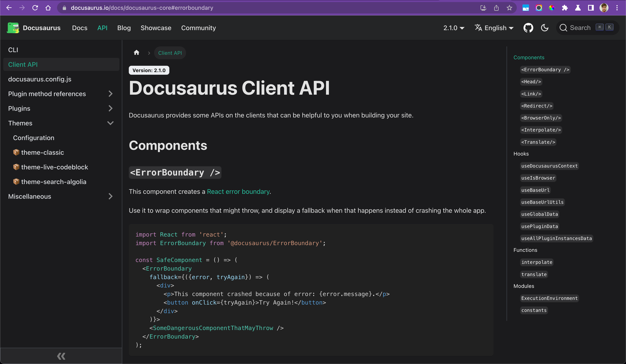The image size is (626, 364).
Task: Toggle the browser side panel icon
Action: click(x=591, y=8)
